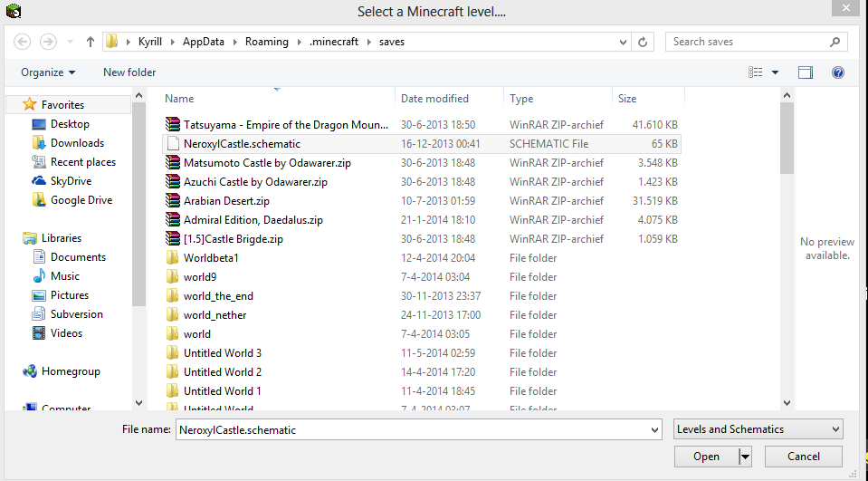This screenshot has width=868, height=481.
Task: Click the 65 KB size cell
Action: click(x=664, y=144)
